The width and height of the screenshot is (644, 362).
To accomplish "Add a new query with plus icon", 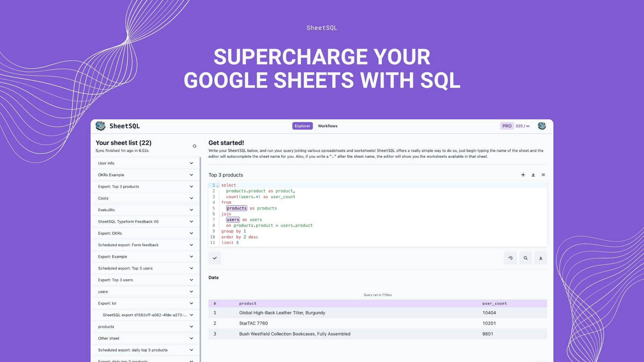I will [x=523, y=175].
